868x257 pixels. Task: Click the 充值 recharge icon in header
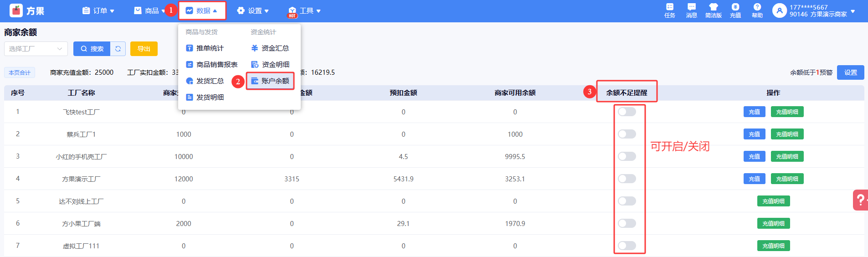pyautogui.click(x=735, y=7)
